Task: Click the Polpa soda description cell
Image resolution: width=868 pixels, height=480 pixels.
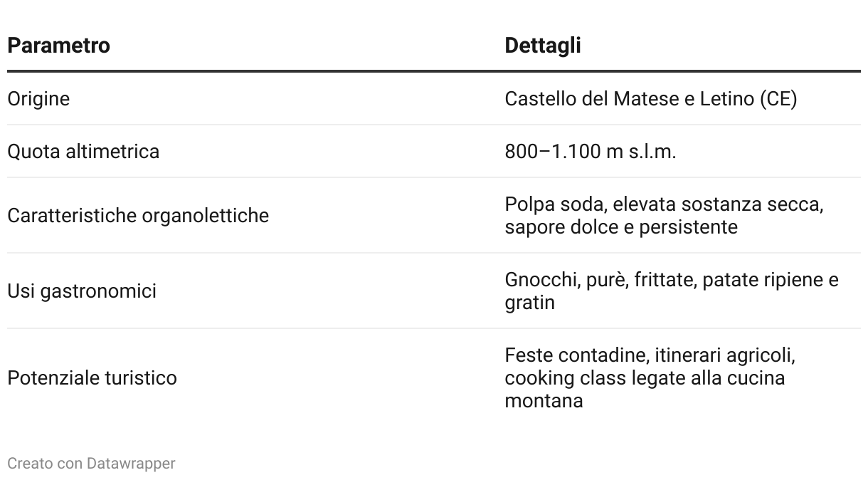Action: click(664, 216)
